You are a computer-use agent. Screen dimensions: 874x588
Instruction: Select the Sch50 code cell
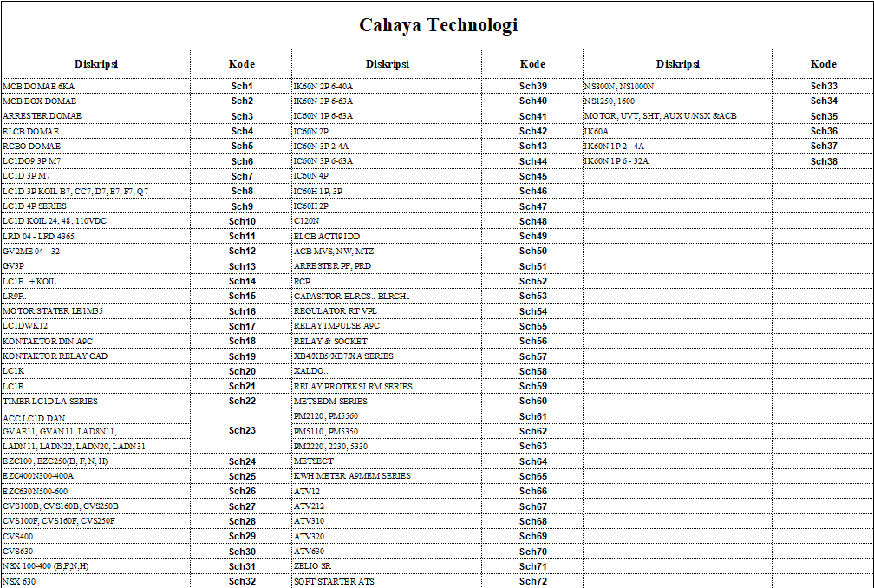pyautogui.click(x=533, y=252)
